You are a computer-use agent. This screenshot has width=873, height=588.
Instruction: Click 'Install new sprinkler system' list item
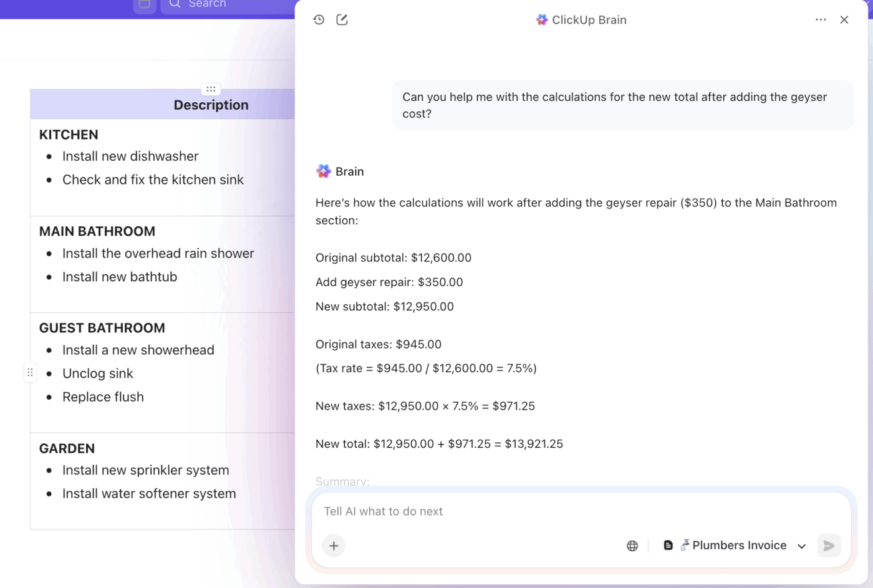[x=146, y=471]
